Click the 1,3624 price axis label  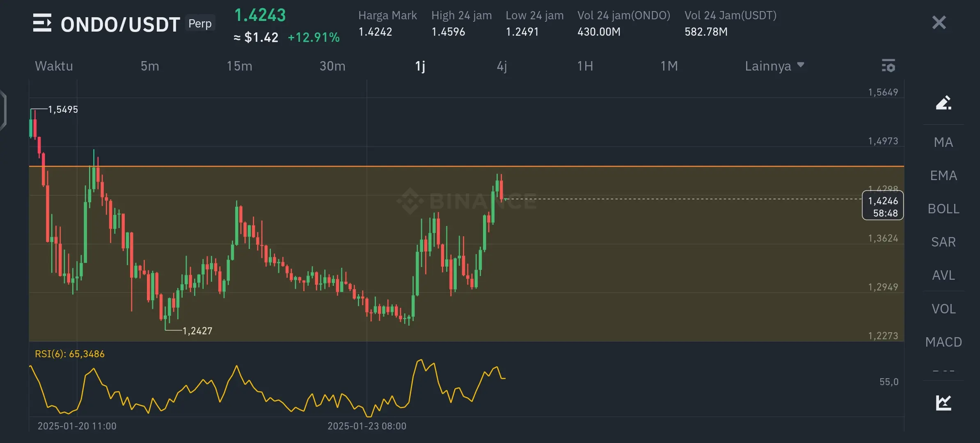[x=883, y=238]
